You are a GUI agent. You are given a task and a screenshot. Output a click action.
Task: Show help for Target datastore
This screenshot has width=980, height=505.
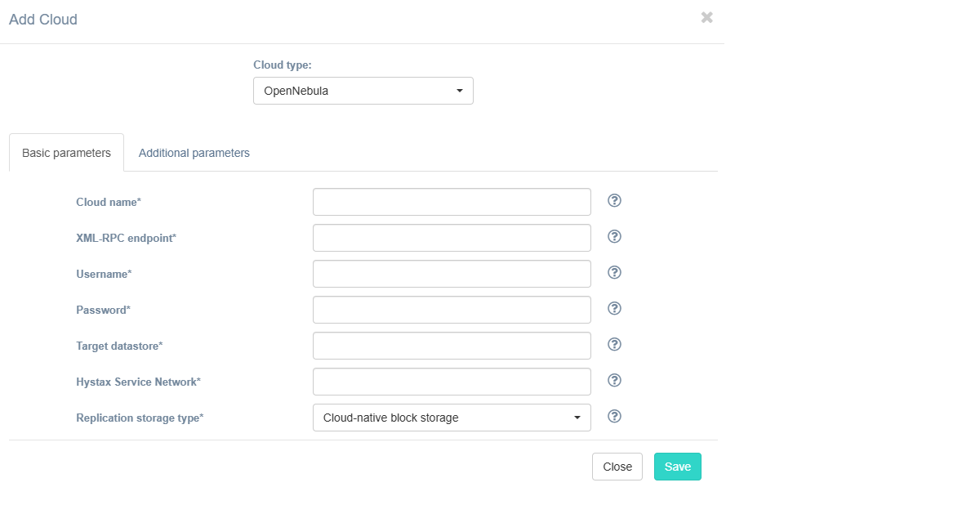(x=615, y=345)
